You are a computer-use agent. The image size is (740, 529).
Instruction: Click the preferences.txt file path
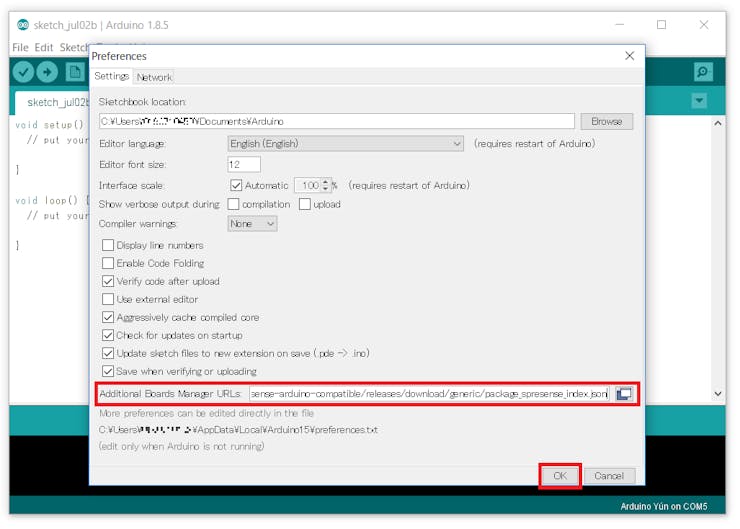[238, 430]
